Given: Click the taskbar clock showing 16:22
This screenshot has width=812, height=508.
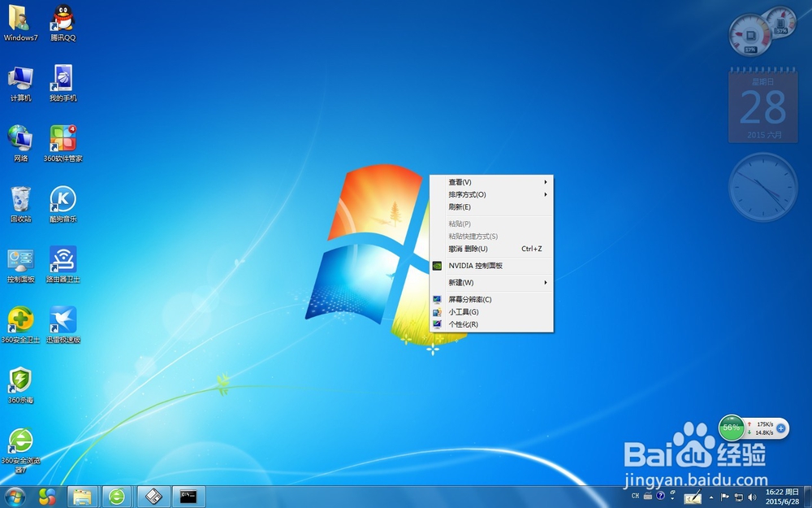Looking at the screenshot, I should click(x=782, y=497).
